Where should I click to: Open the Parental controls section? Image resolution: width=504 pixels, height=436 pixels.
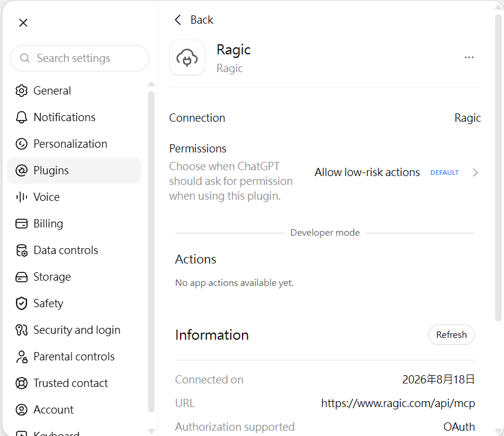tap(74, 356)
